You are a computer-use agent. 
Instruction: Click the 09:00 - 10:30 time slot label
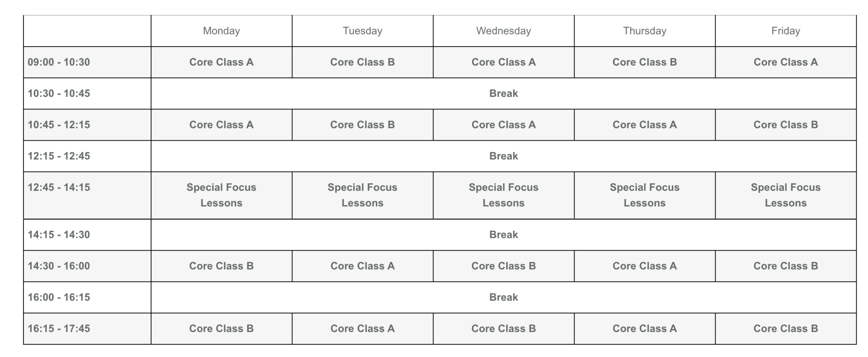(x=59, y=62)
